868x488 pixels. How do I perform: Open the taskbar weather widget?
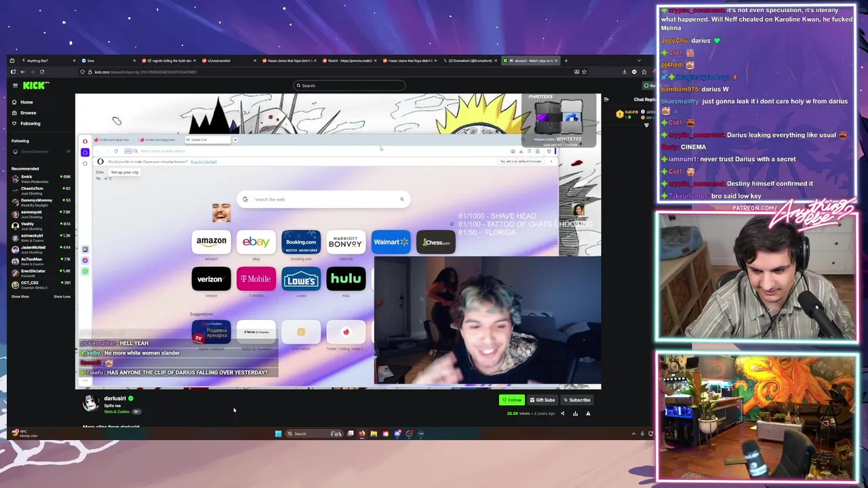point(23,433)
